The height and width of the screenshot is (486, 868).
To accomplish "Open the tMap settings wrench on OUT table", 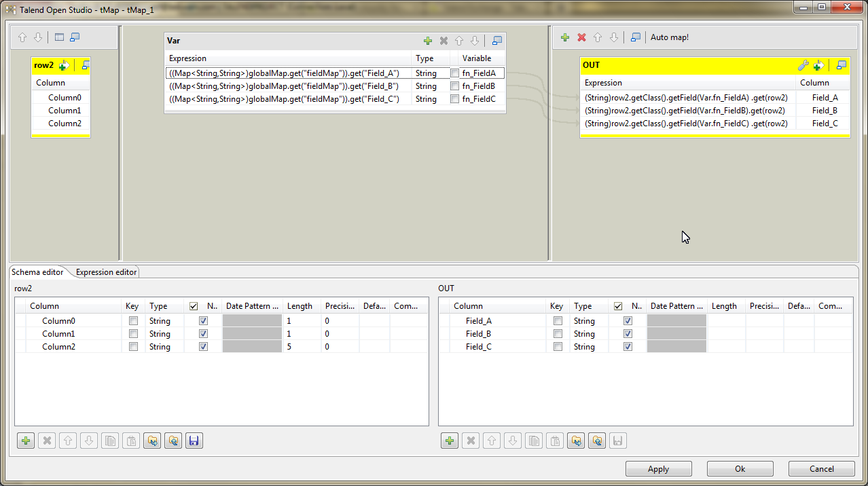I will click(803, 65).
